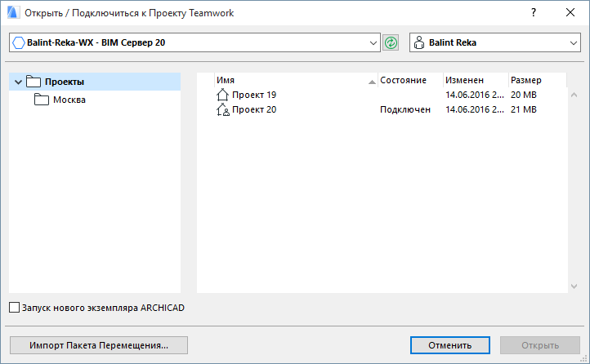Click Импорт Пакета Перемещения button
The height and width of the screenshot is (364, 590).
pos(99,345)
